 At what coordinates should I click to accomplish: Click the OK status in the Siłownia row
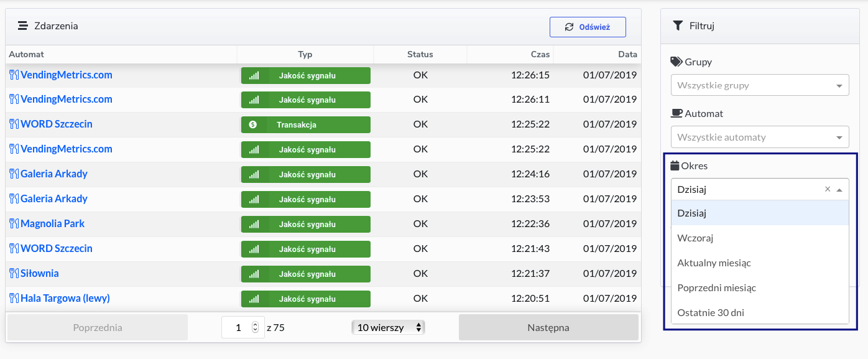[x=420, y=273]
